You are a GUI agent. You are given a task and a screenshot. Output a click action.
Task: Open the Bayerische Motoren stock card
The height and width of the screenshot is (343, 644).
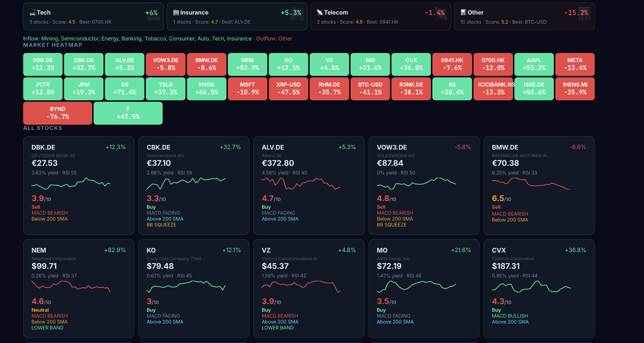pyautogui.click(x=539, y=186)
